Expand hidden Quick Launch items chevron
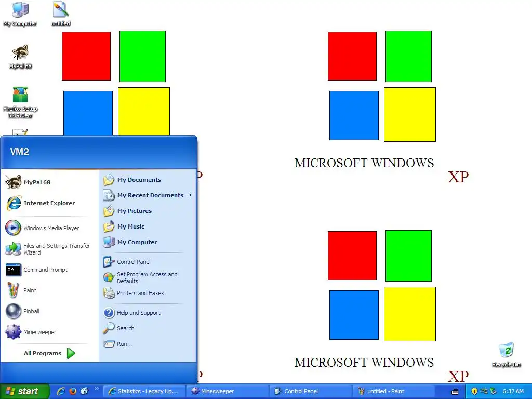 [x=97, y=389]
